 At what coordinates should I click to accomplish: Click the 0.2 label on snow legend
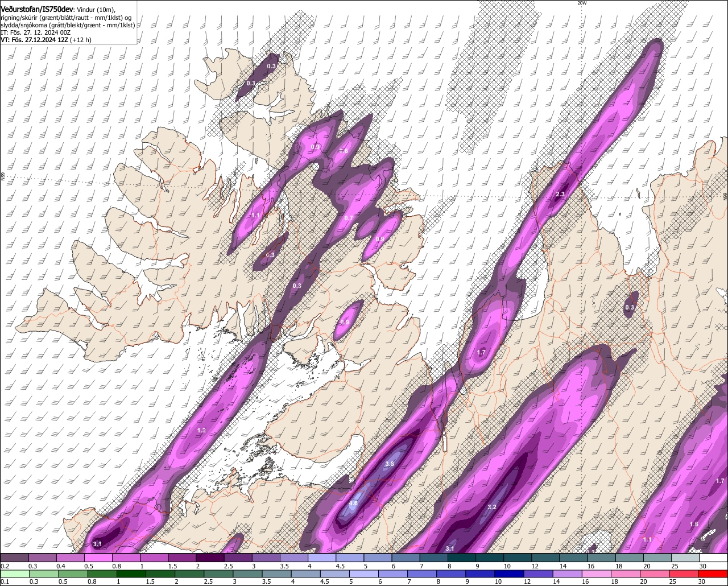tap(5, 566)
